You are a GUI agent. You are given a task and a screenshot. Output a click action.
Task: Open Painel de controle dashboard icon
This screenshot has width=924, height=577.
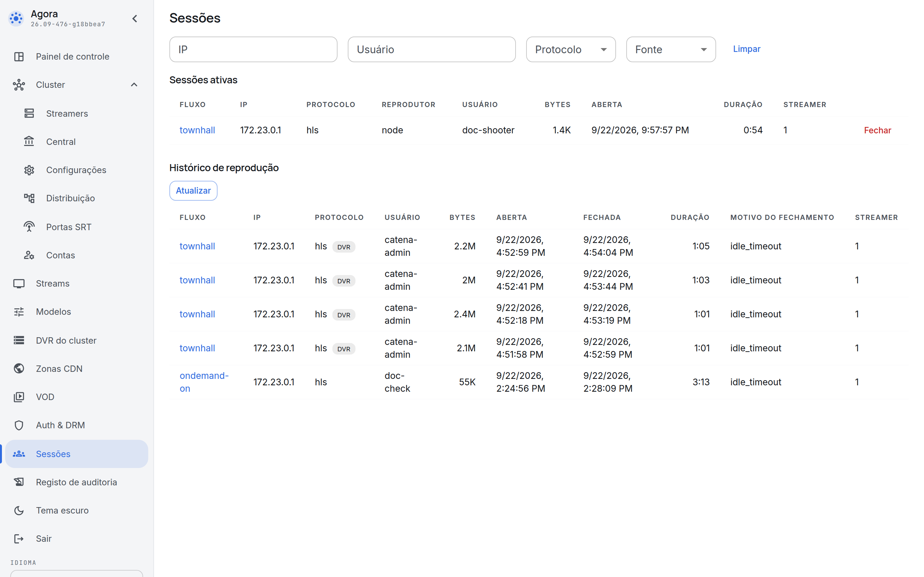(x=19, y=56)
